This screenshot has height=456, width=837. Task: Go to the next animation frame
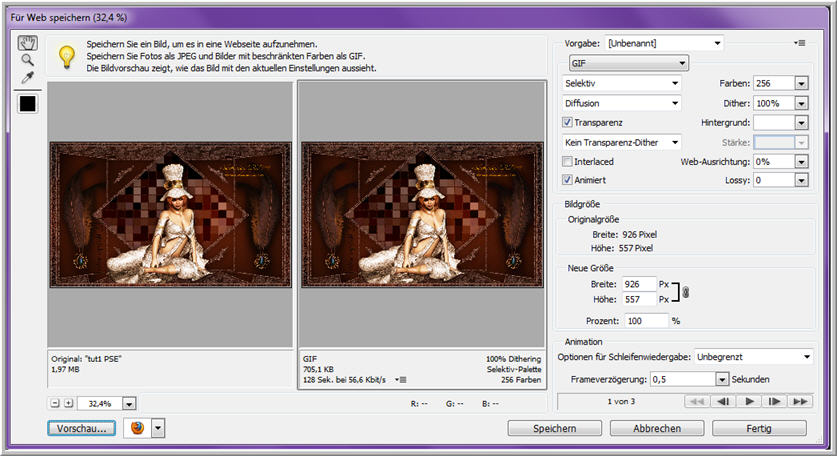pyautogui.click(x=775, y=402)
